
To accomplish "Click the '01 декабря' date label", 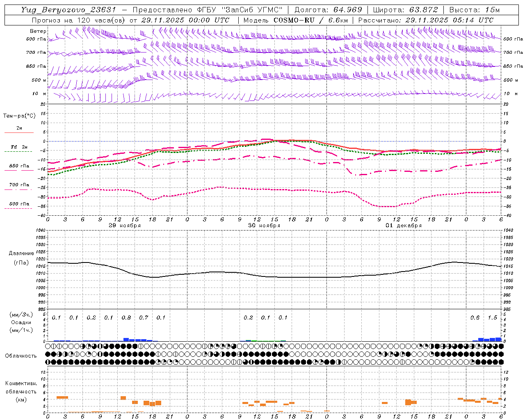I will [x=404, y=226].
